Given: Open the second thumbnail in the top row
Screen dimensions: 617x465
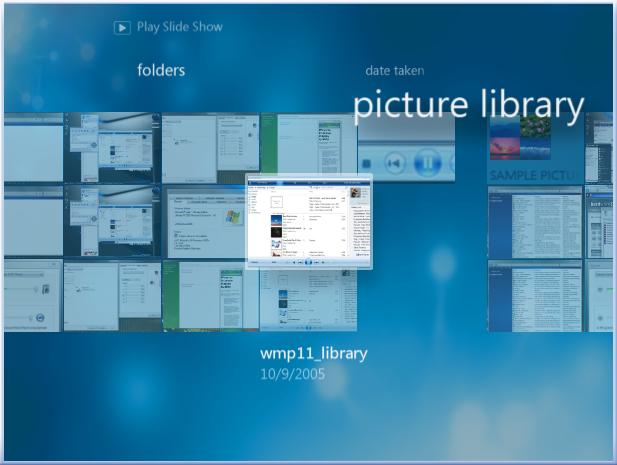Looking at the screenshot, I should pos(111,146).
